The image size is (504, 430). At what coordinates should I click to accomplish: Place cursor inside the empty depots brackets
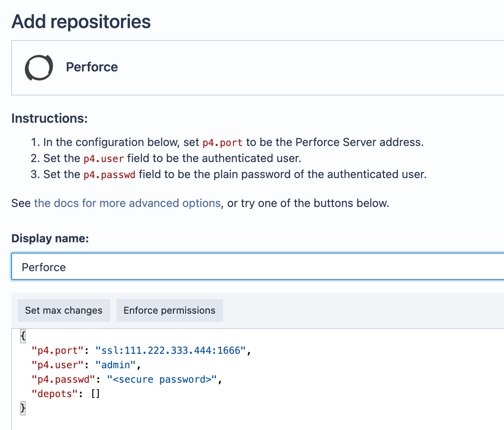click(x=96, y=394)
